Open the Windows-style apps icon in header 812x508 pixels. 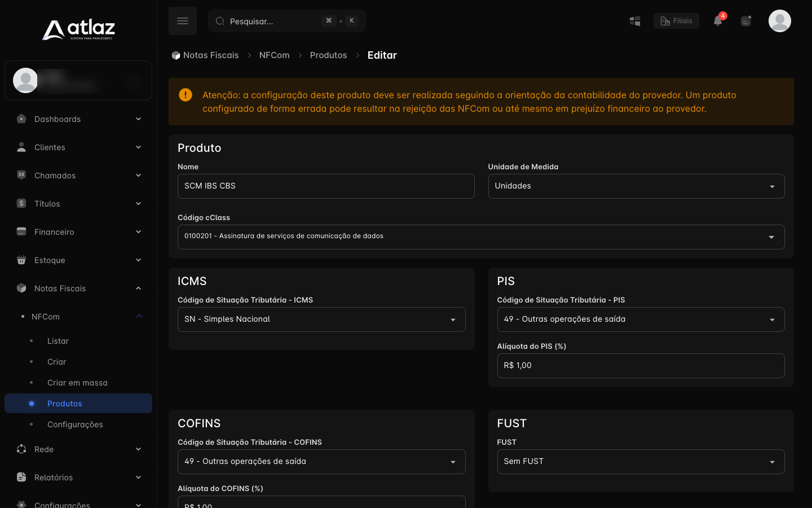[635, 21]
